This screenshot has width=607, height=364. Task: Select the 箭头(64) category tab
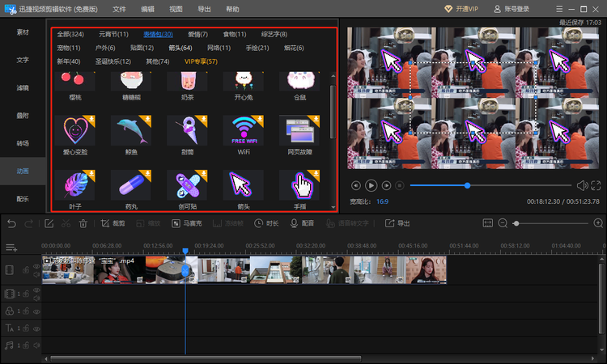pos(180,48)
